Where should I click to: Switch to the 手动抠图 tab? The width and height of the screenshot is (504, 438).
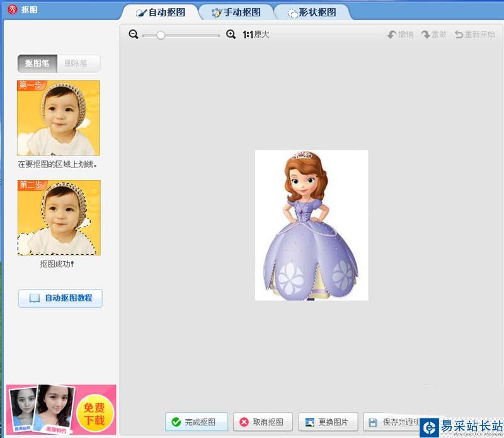(236, 13)
